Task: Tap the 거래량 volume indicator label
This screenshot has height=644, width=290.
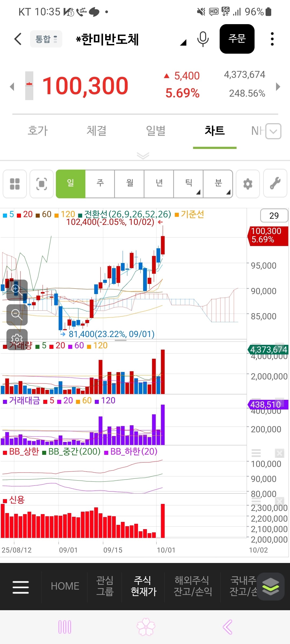Action: (x=17, y=345)
